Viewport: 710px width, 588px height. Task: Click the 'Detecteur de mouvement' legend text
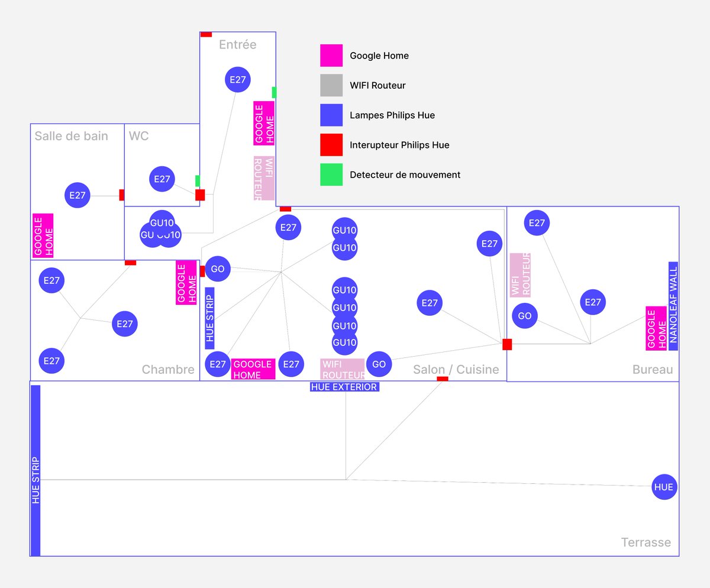[x=405, y=175]
